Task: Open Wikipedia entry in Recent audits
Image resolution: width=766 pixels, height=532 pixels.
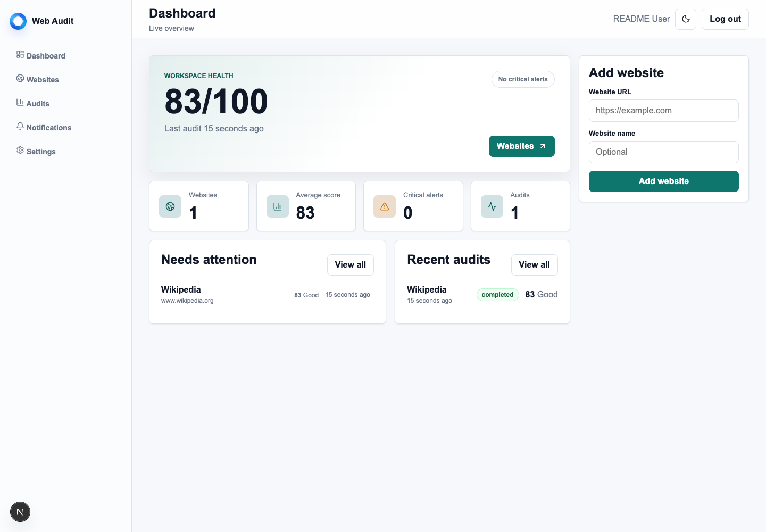Action: click(427, 289)
